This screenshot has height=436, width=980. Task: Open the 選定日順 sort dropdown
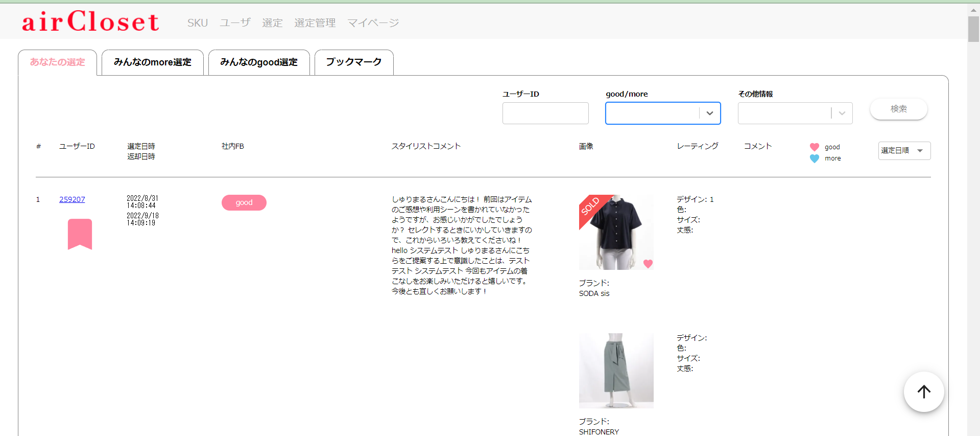pos(904,151)
